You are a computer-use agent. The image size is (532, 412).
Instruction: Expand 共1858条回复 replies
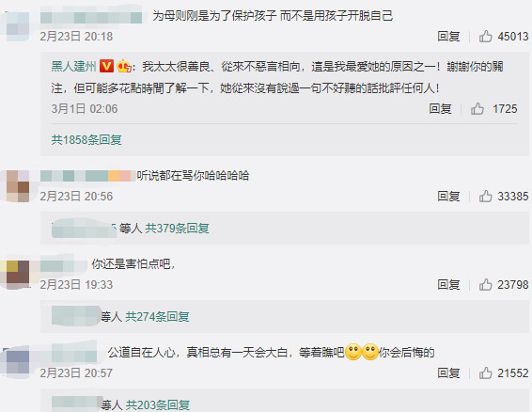click(x=86, y=139)
